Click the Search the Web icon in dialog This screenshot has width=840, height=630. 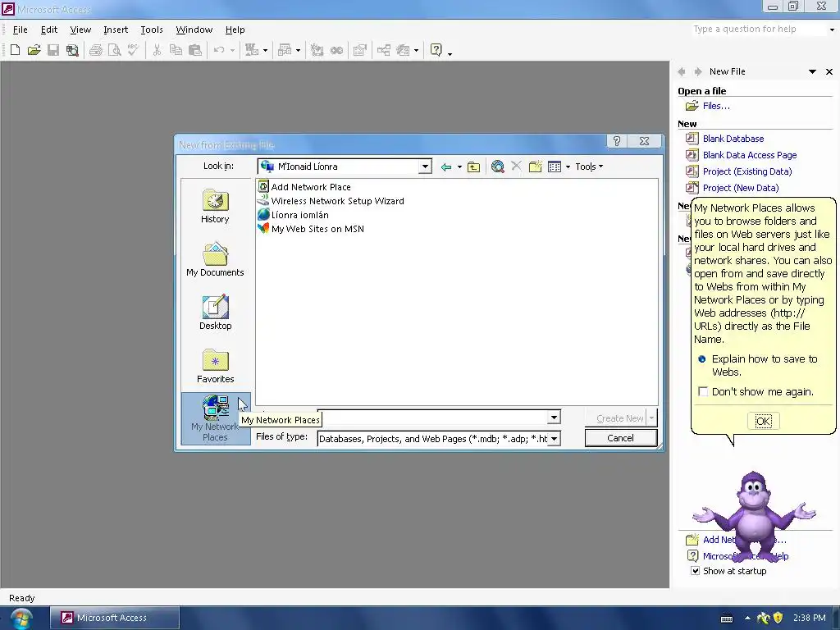click(498, 167)
